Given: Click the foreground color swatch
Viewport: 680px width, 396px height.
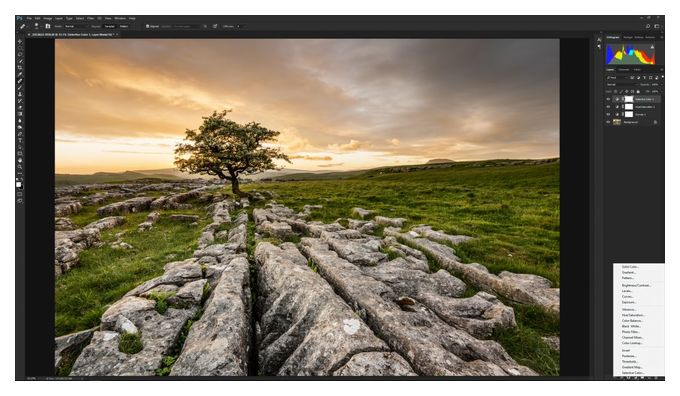Looking at the screenshot, I should click(19, 184).
